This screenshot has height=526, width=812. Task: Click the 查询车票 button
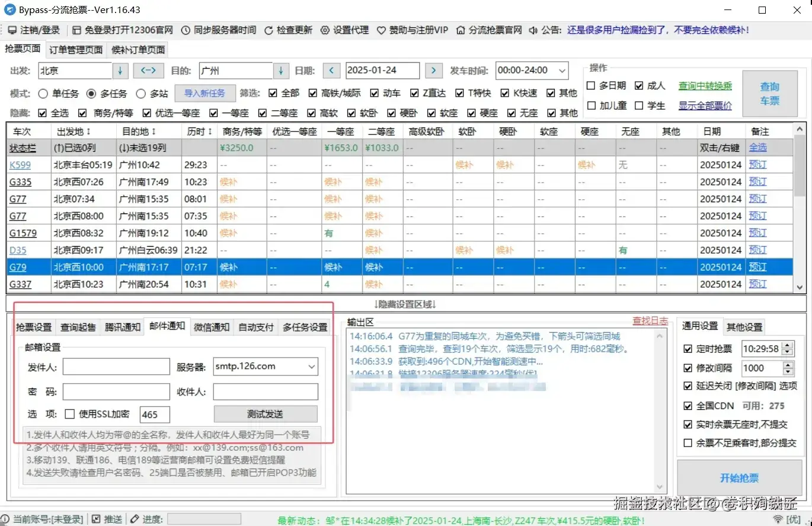coord(770,94)
